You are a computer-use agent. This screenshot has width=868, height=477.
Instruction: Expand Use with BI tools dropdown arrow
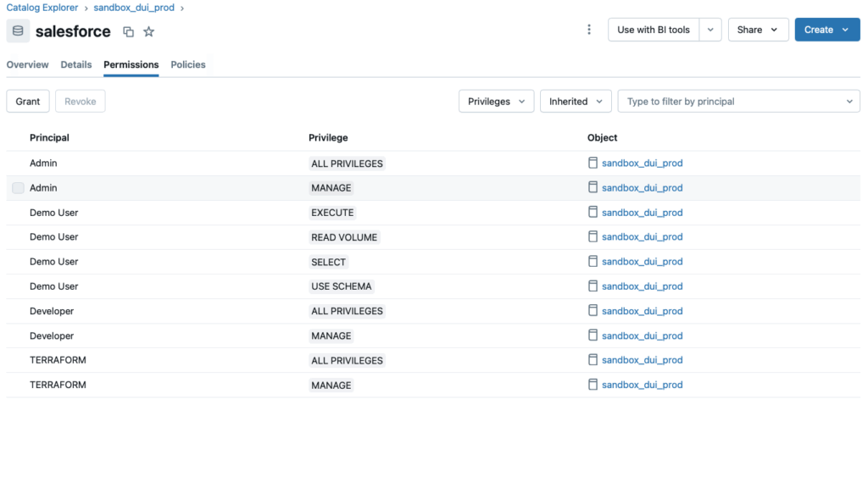pos(710,30)
